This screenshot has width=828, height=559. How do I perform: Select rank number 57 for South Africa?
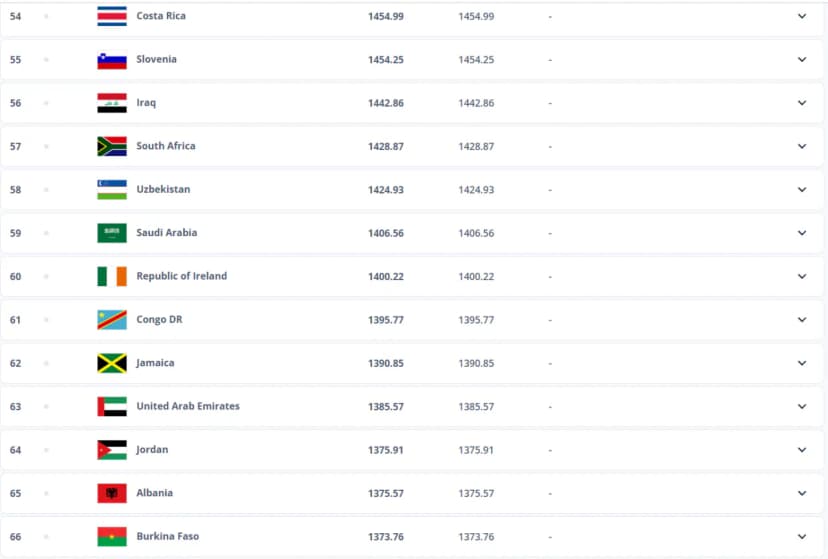tap(15, 146)
